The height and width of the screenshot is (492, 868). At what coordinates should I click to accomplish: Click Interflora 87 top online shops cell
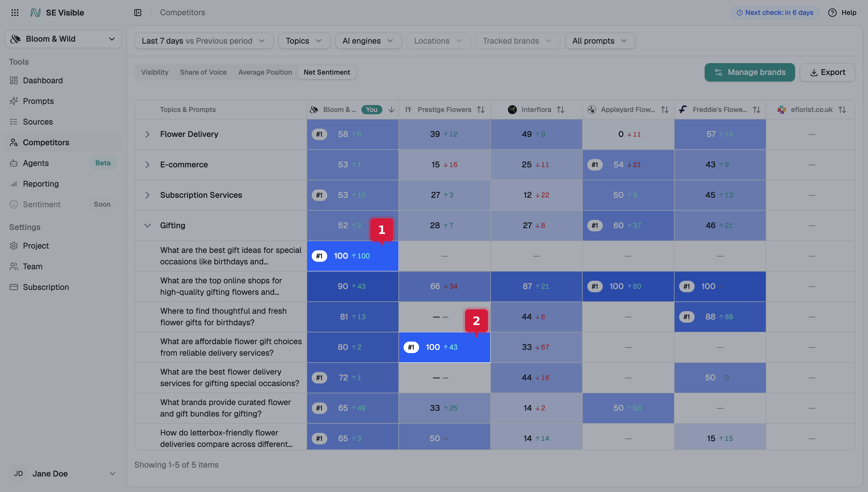pos(536,286)
